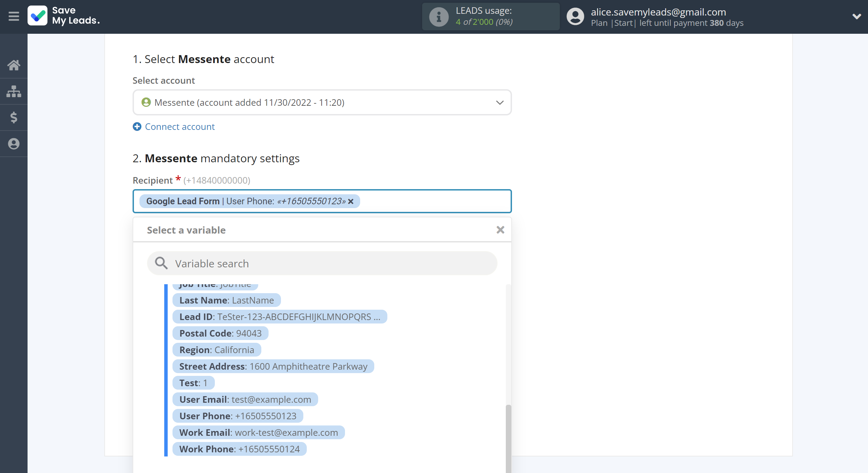Open the billing dollar icon
The image size is (868, 473).
(x=14, y=117)
